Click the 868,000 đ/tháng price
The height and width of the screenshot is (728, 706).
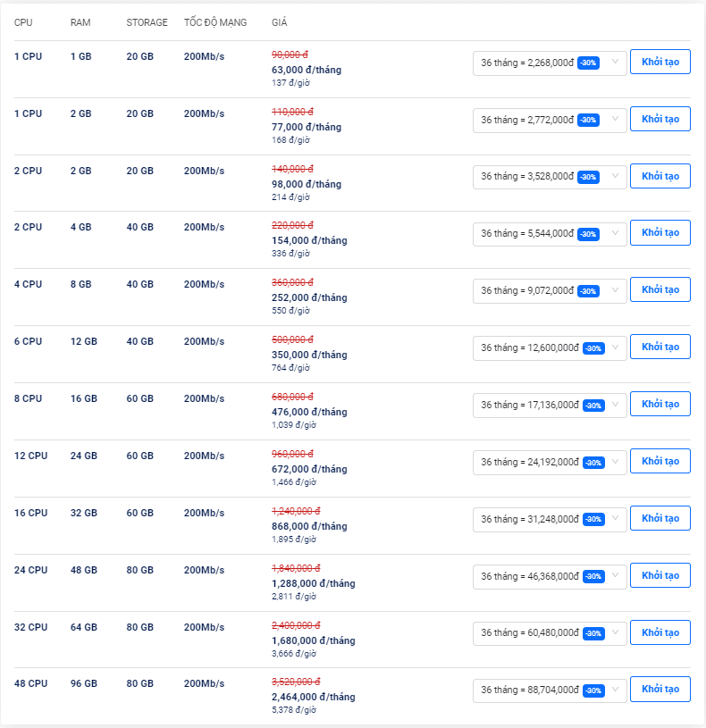tap(309, 526)
